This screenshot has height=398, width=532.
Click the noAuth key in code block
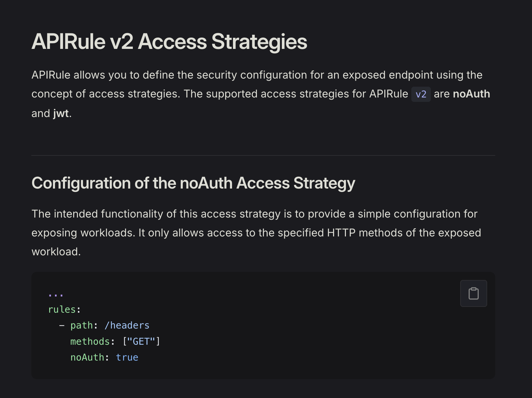coord(87,357)
